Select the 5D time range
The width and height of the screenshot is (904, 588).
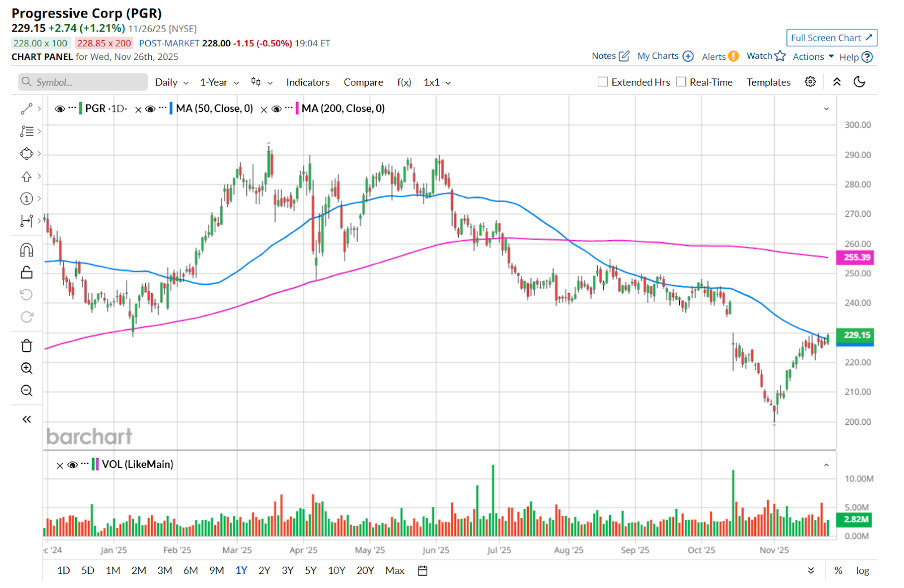click(x=88, y=570)
